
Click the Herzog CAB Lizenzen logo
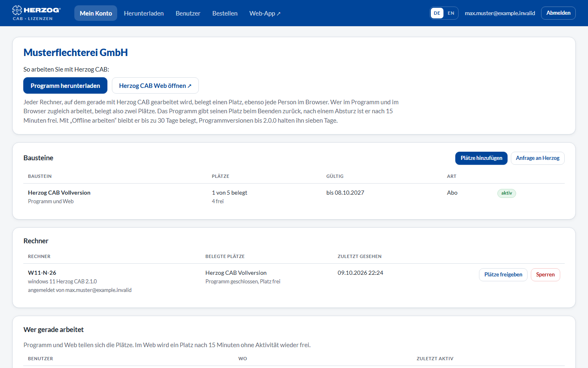tap(36, 13)
